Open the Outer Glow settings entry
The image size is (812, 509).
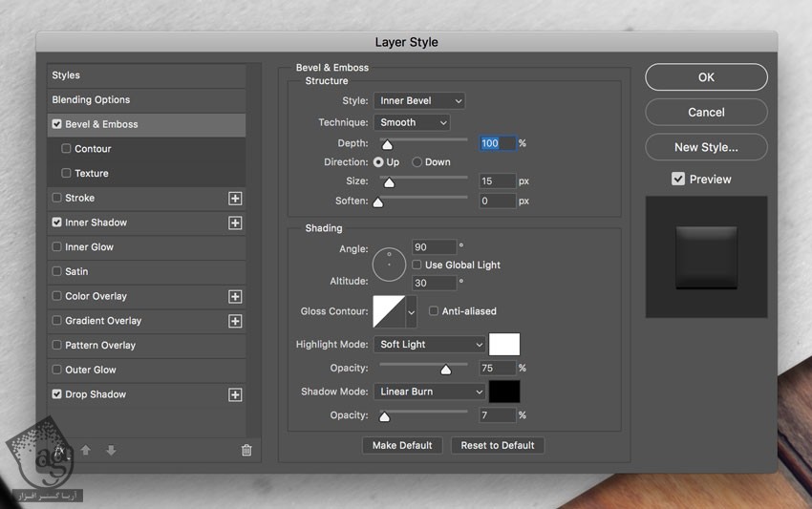click(x=90, y=370)
